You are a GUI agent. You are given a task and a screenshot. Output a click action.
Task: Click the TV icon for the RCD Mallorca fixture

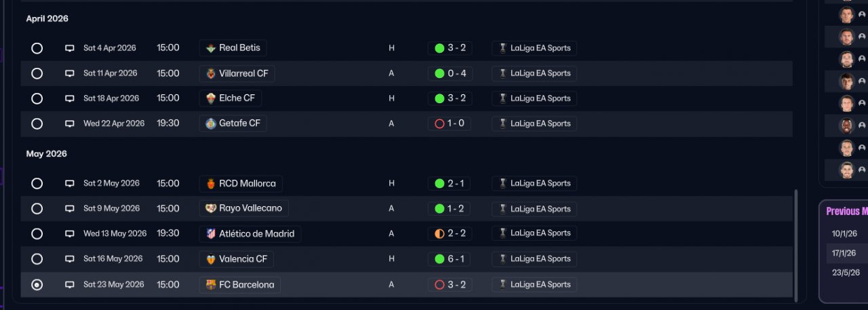click(69, 183)
